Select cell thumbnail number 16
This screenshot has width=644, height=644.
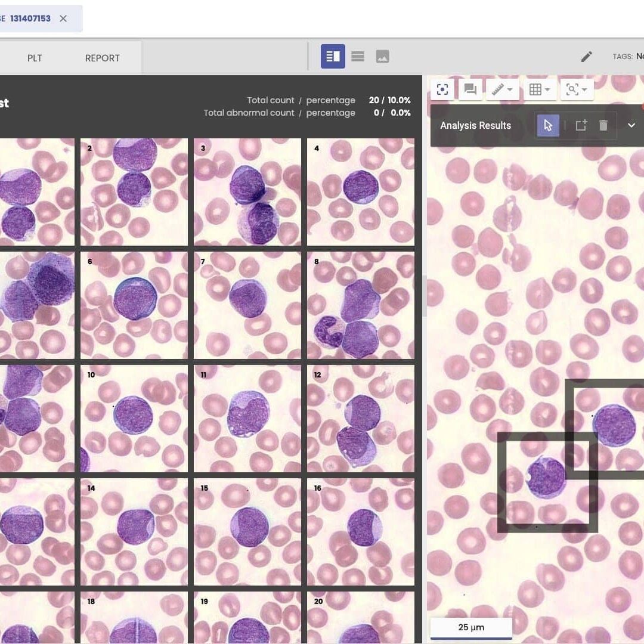(x=361, y=532)
